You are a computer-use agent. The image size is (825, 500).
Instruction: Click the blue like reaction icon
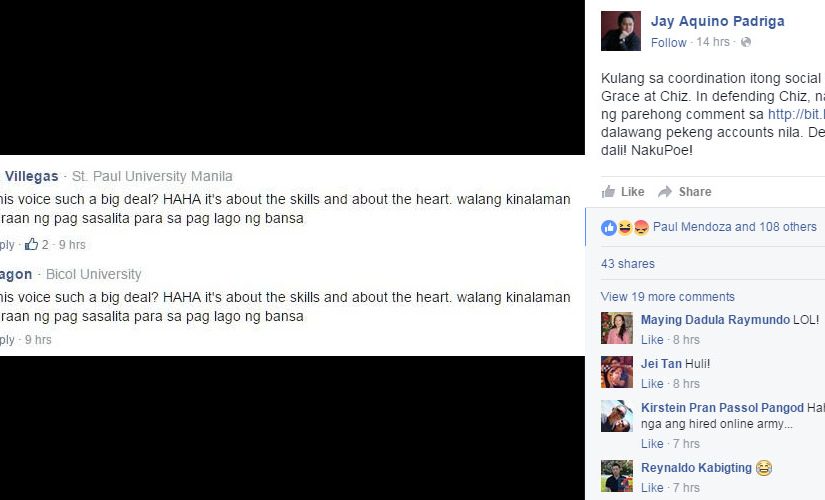click(x=609, y=228)
